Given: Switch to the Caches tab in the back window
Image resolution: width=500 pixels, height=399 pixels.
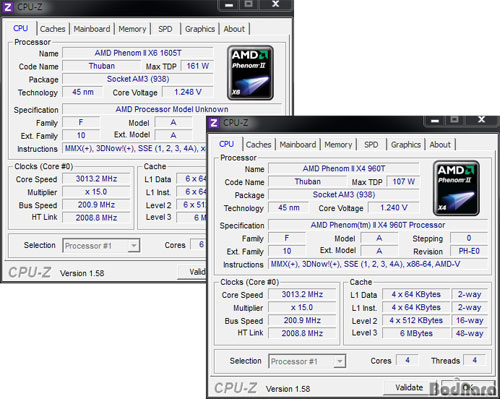Looking at the screenshot, I should click(x=52, y=29).
